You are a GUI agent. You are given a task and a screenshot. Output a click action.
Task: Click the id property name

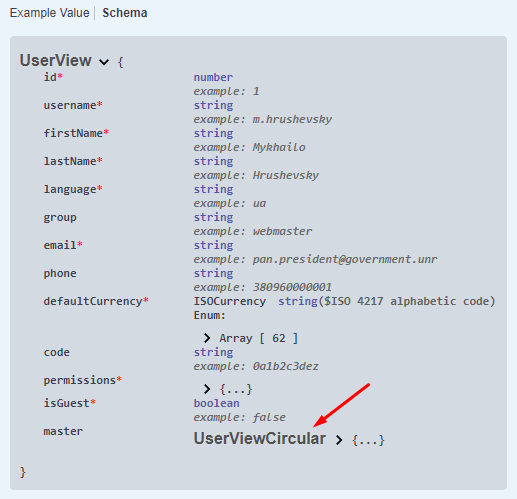pyautogui.click(x=50, y=77)
